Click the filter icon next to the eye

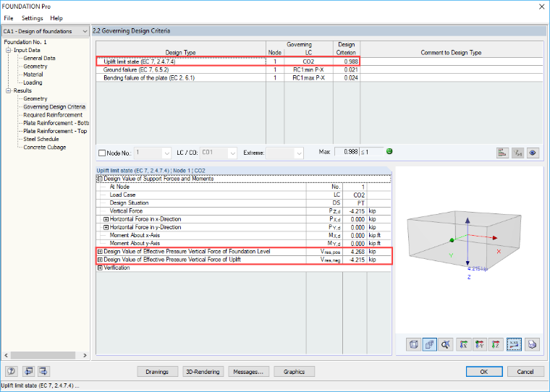tap(517, 153)
